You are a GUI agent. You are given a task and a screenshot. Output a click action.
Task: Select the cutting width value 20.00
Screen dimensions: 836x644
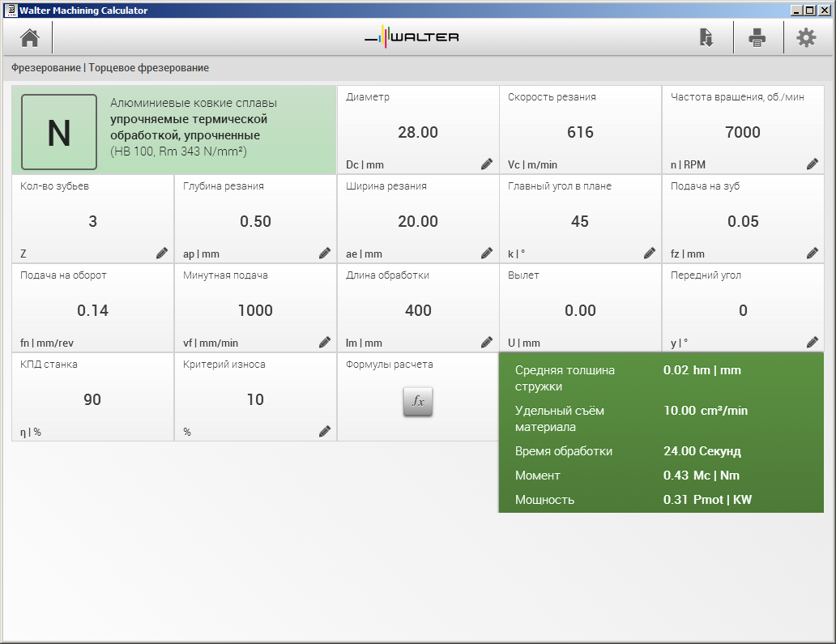coord(418,221)
